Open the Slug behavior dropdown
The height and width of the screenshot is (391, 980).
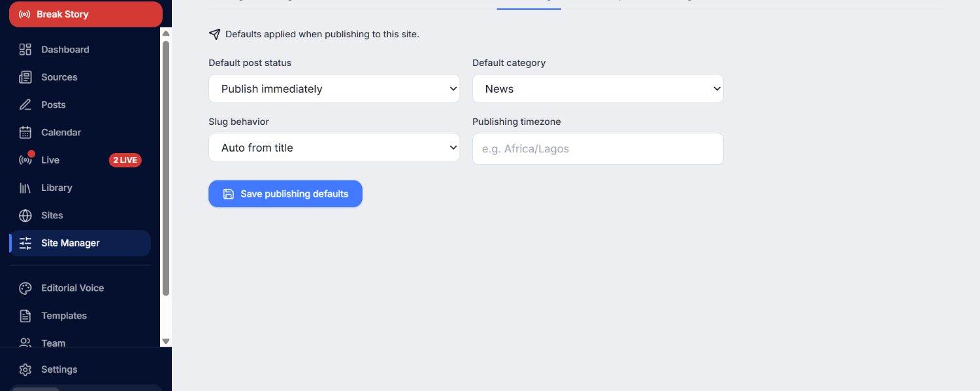click(334, 147)
